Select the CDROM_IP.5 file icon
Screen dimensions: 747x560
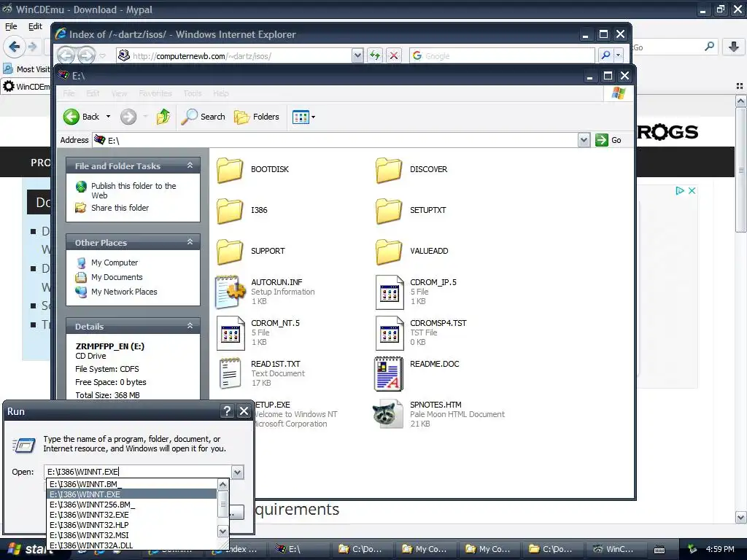(x=390, y=292)
